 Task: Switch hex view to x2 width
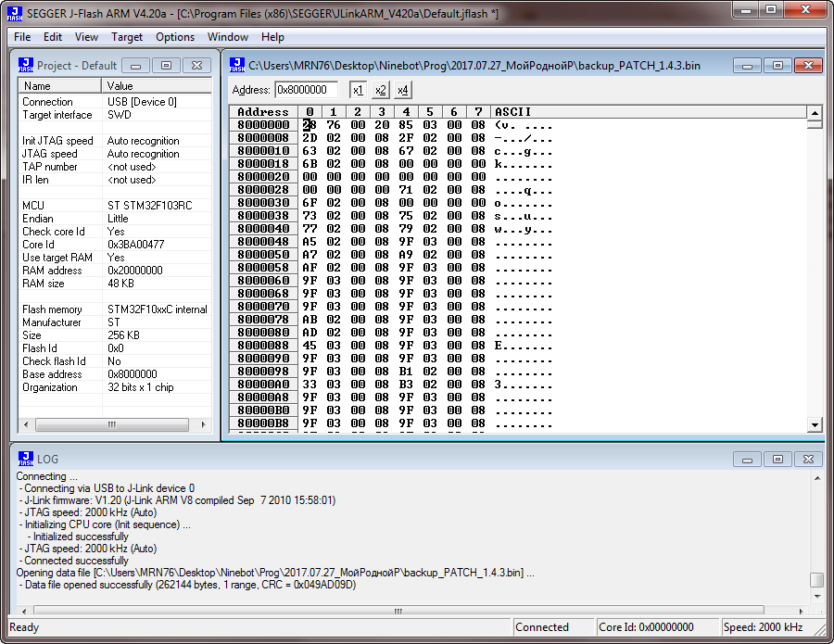pos(380,90)
